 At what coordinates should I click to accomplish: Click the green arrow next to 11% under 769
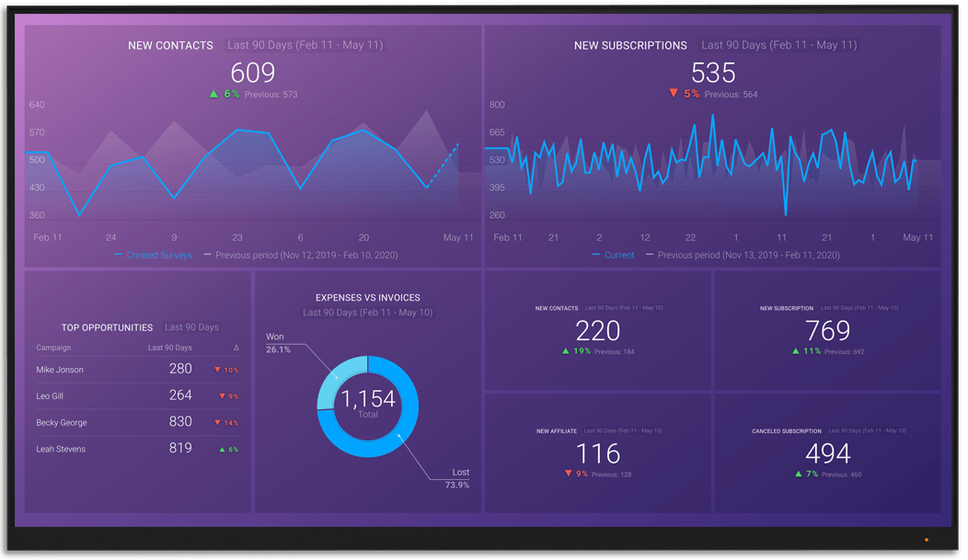coord(795,351)
